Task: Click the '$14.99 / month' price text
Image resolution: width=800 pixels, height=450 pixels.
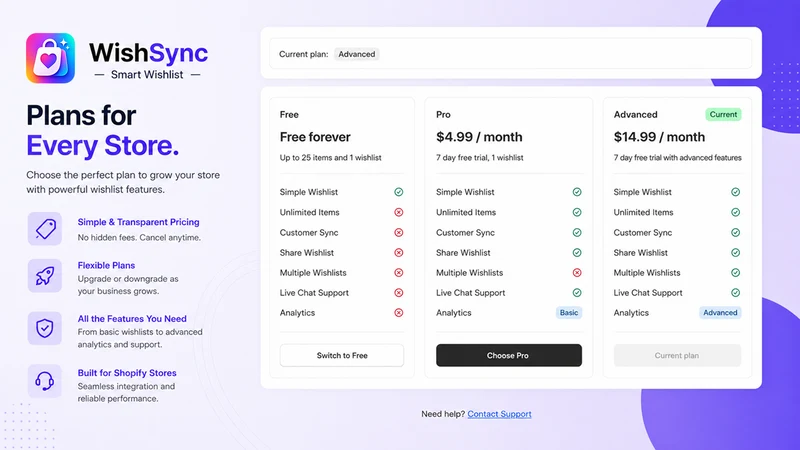Action: pyautogui.click(x=659, y=137)
